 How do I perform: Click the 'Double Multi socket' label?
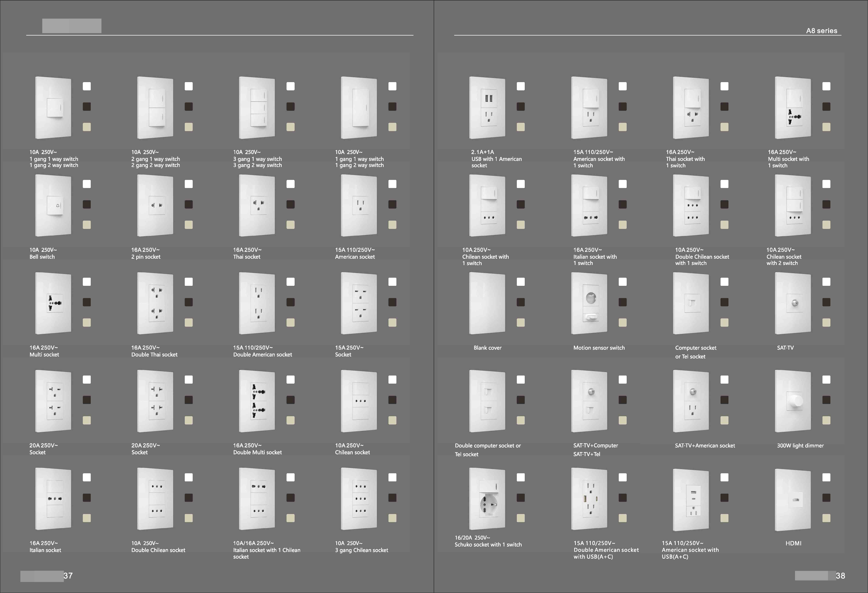(x=257, y=452)
